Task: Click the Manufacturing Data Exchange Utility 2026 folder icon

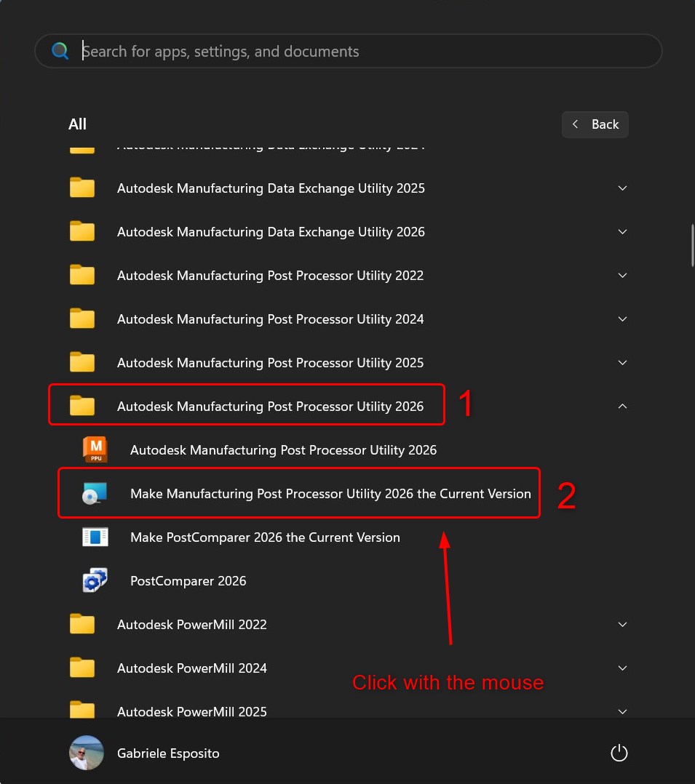Action: point(82,231)
